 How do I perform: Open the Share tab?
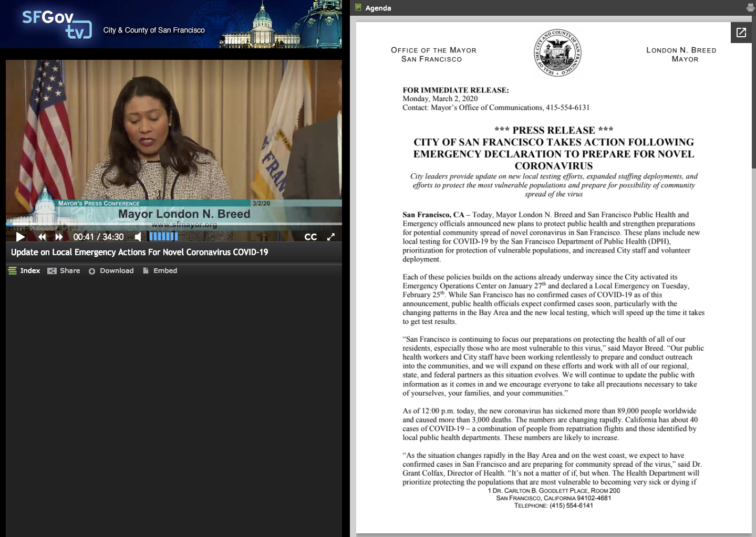pyautogui.click(x=64, y=271)
